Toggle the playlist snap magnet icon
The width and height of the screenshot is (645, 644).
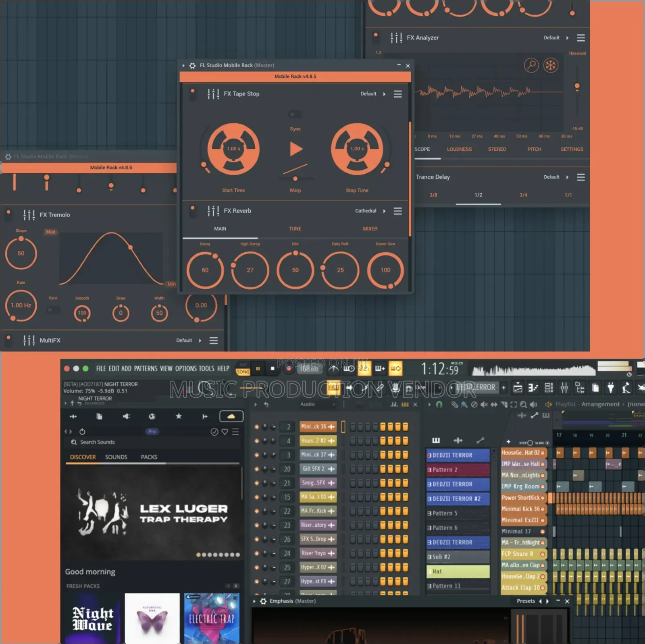439,404
